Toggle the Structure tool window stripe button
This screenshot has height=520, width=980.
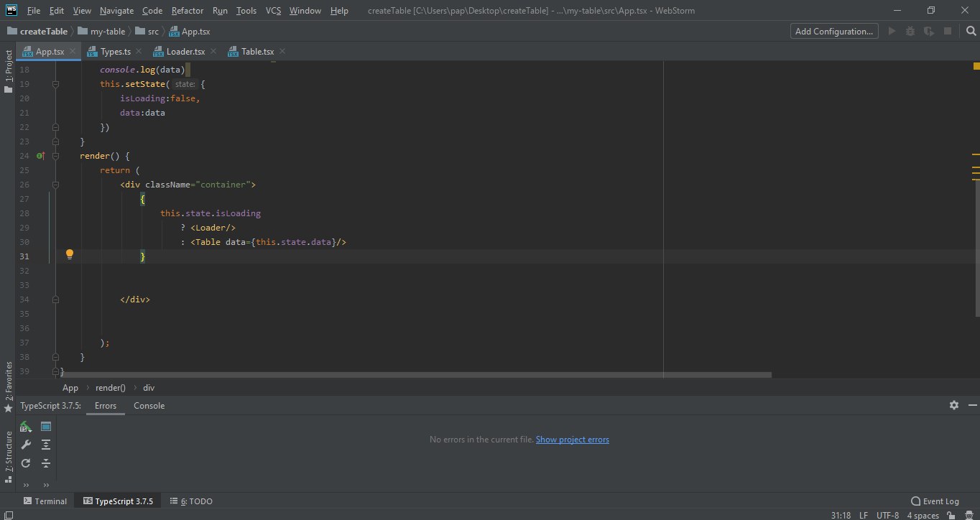(8, 451)
